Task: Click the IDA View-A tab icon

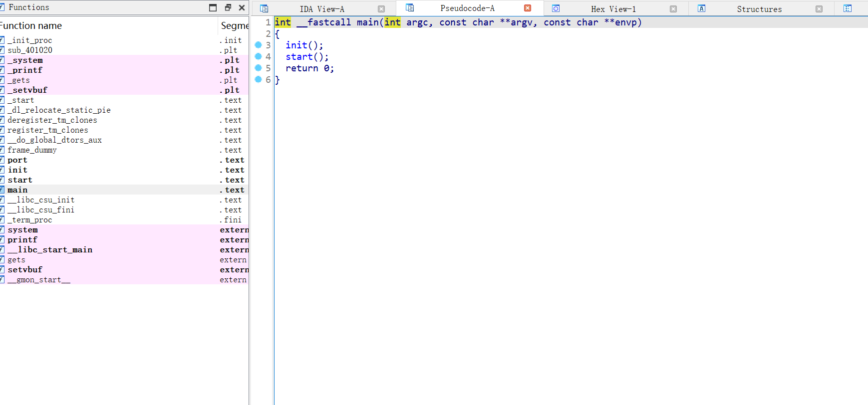Action: pos(264,8)
